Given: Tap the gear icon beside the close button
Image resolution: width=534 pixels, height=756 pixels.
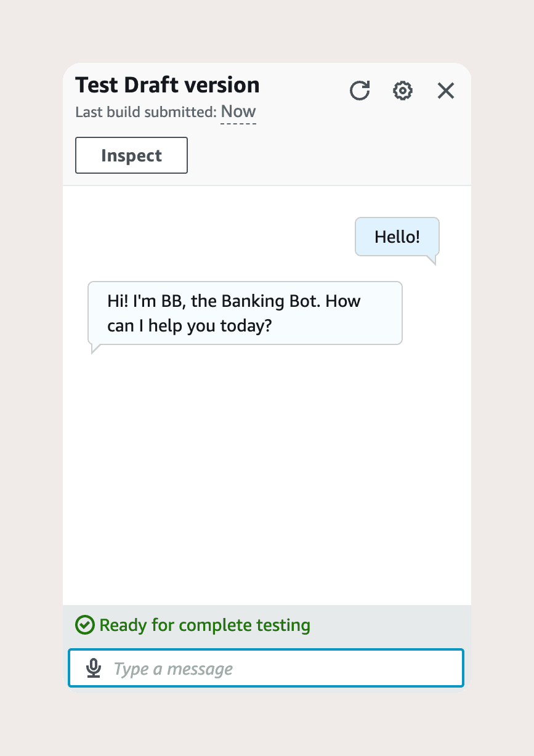Looking at the screenshot, I should coord(403,91).
